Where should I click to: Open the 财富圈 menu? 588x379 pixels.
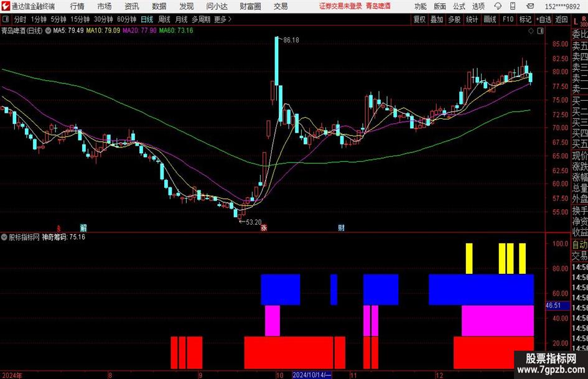[x=250, y=6]
